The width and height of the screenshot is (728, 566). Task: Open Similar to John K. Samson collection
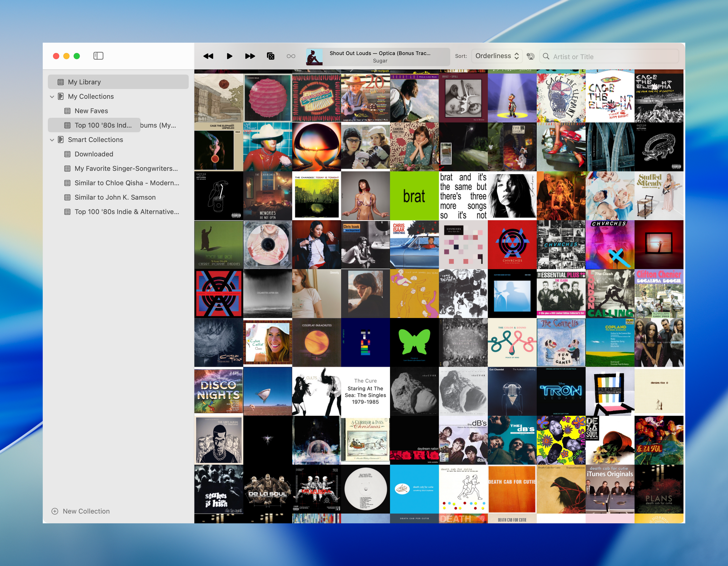pyautogui.click(x=115, y=198)
